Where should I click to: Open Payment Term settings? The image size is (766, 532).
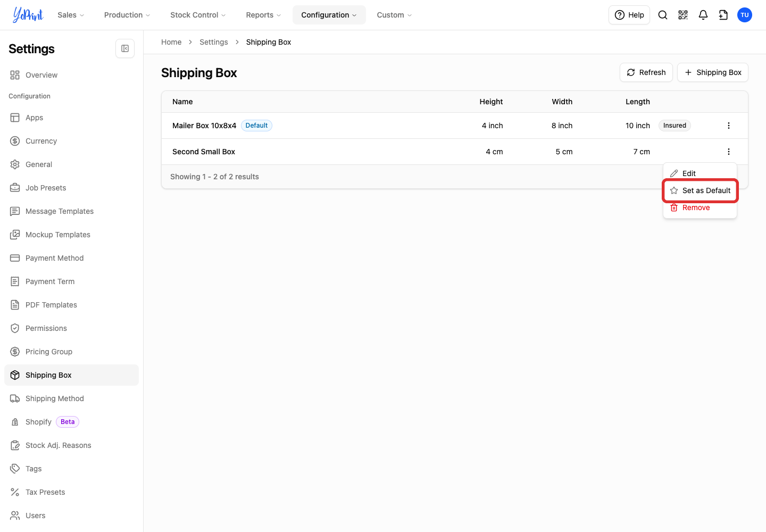(71, 281)
